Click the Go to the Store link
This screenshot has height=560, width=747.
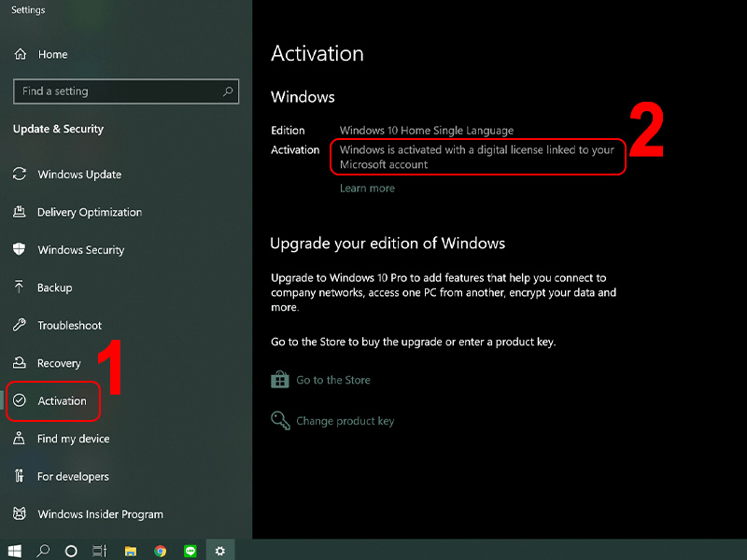333,380
